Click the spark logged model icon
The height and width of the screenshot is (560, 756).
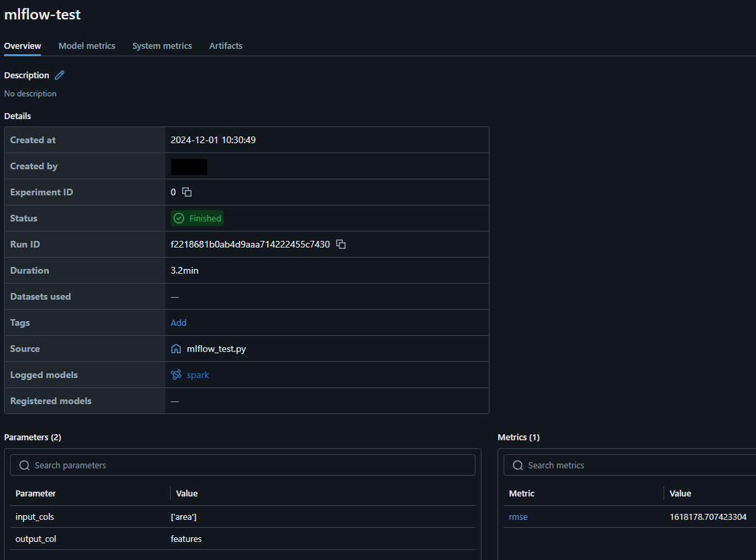pos(176,375)
